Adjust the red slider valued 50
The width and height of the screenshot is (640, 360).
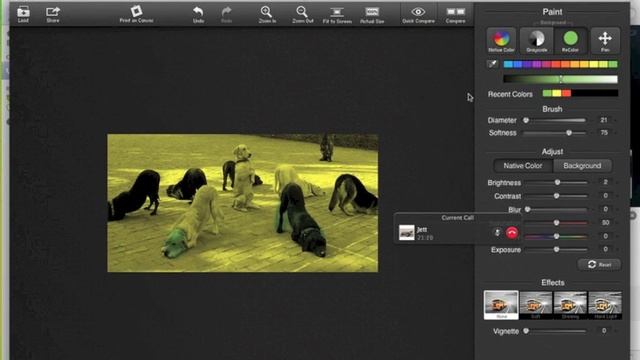[557, 223]
